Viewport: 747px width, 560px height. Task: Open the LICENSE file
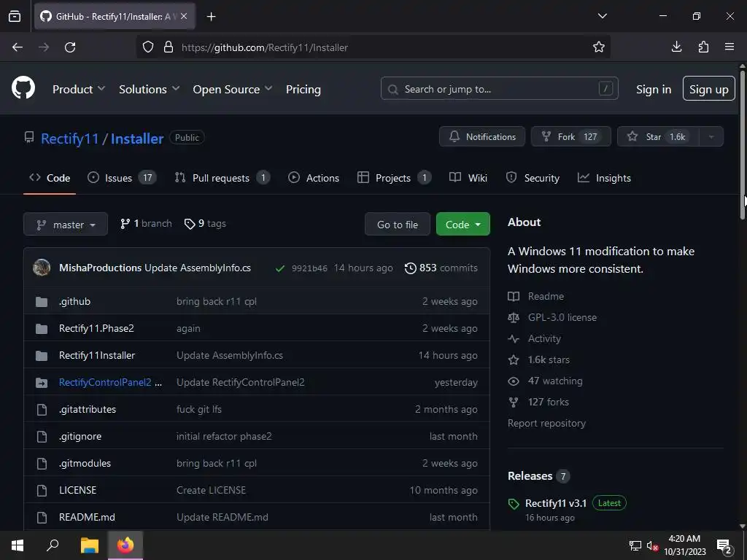click(77, 490)
